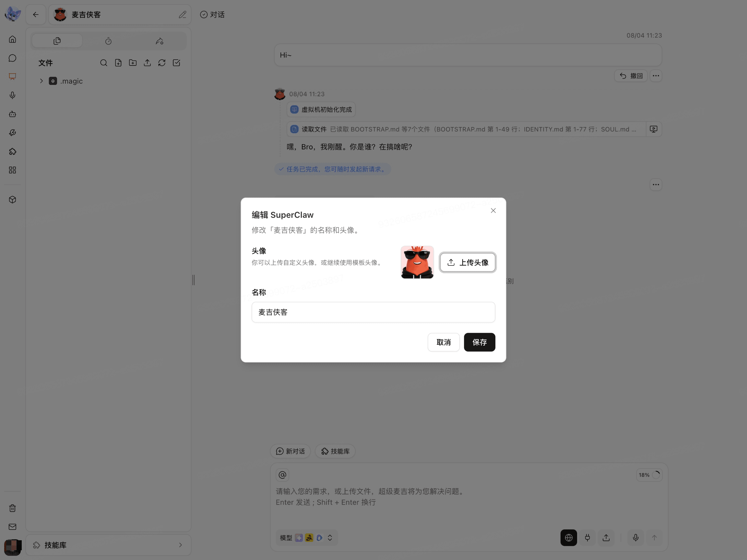Switch to the share settings tab in panel
The width and height of the screenshot is (747, 560).
point(160,41)
